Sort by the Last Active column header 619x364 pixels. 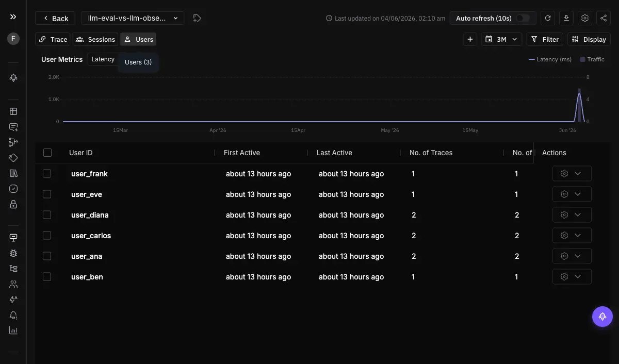[x=334, y=153]
